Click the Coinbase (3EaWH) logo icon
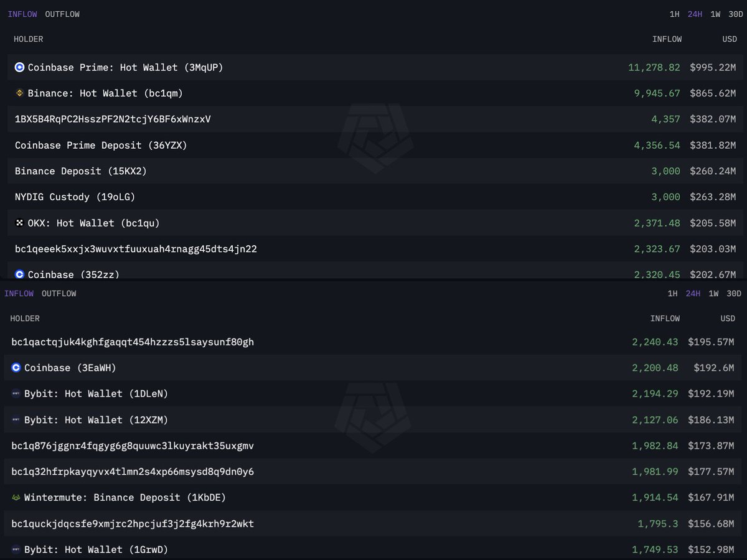 click(x=16, y=368)
